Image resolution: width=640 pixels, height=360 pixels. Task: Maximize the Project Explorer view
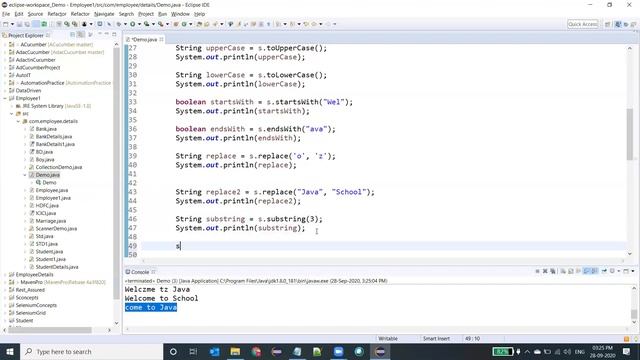click(114, 35)
